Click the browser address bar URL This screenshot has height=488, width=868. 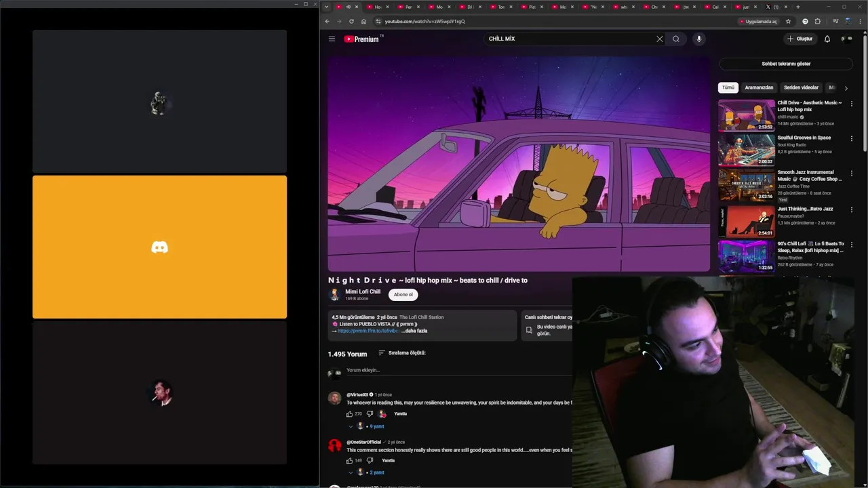(x=425, y=21)
